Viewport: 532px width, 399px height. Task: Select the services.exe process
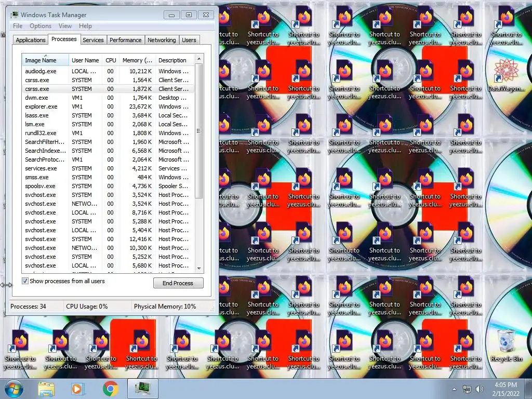[108, 168]
